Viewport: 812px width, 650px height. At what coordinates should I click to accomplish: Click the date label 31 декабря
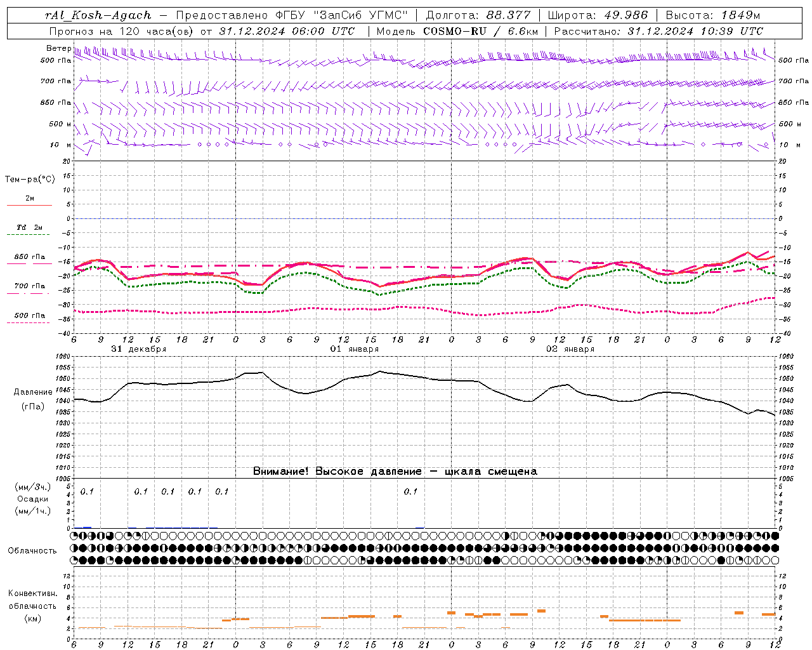139,349
